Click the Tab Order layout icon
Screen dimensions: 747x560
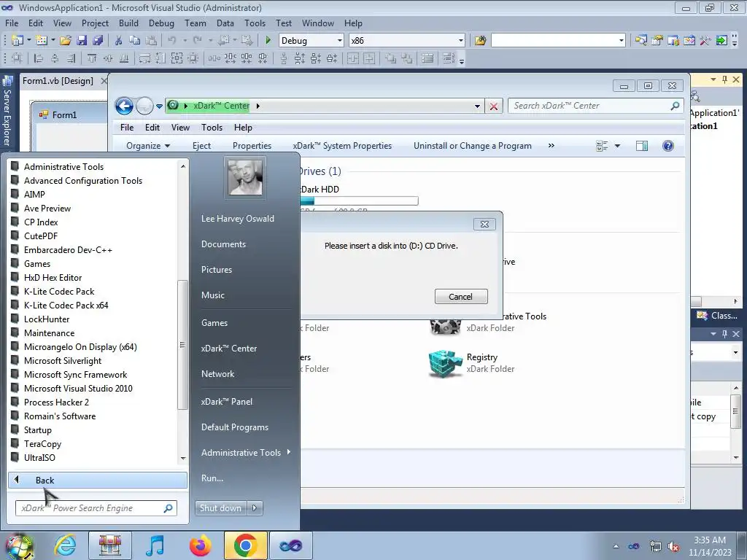tap(449, 58)
